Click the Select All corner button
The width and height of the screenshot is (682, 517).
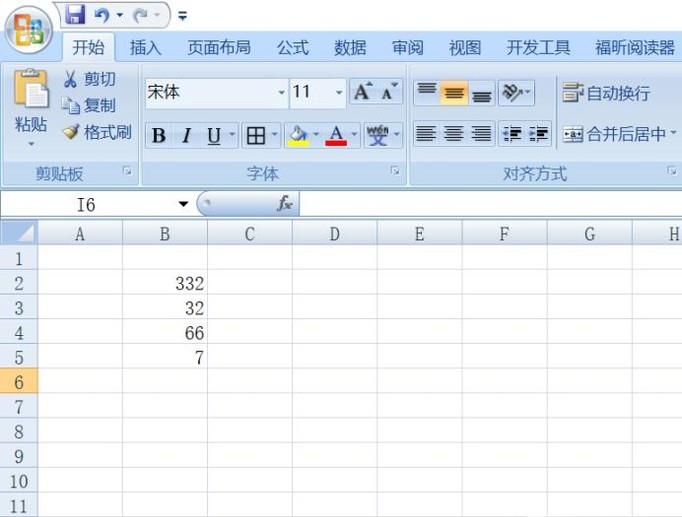pos(19,233)
